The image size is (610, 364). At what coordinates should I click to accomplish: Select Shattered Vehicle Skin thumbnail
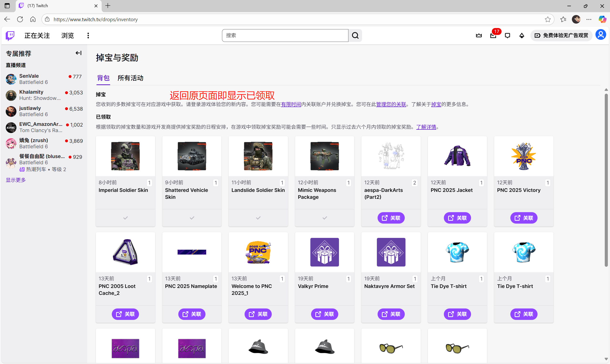(x=192, y=156)
